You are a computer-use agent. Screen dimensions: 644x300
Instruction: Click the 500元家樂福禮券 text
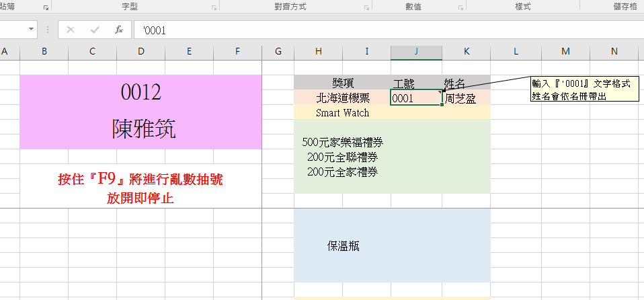click(x=343, y=143)
